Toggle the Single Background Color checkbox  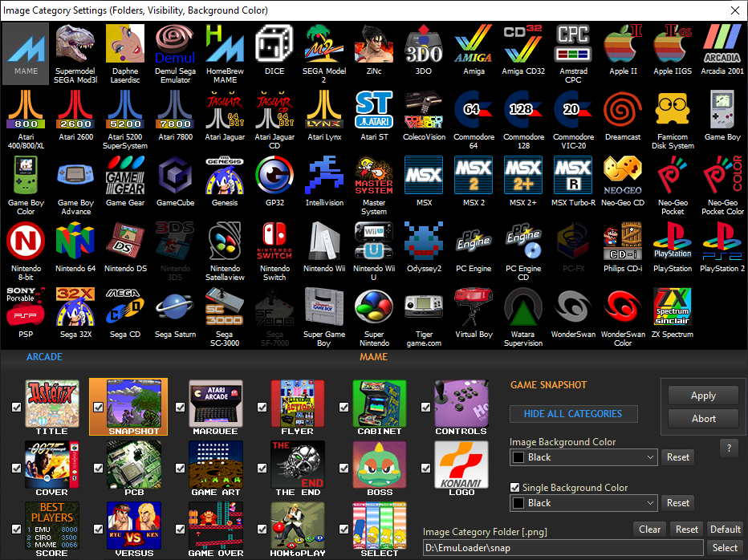coord(515,487)
